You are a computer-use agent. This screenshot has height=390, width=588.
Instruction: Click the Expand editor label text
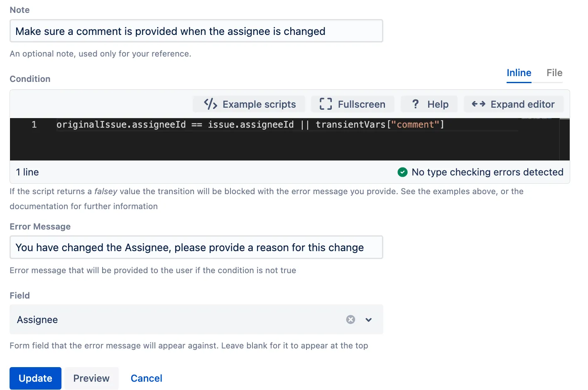tap(522, 104)
